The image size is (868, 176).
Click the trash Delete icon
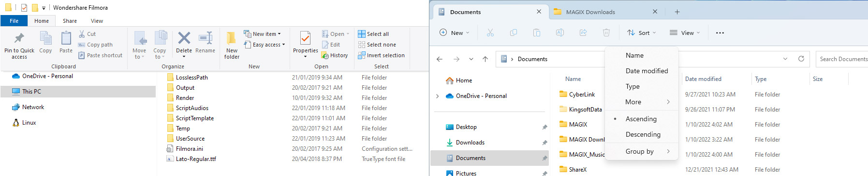click(606, 32)
